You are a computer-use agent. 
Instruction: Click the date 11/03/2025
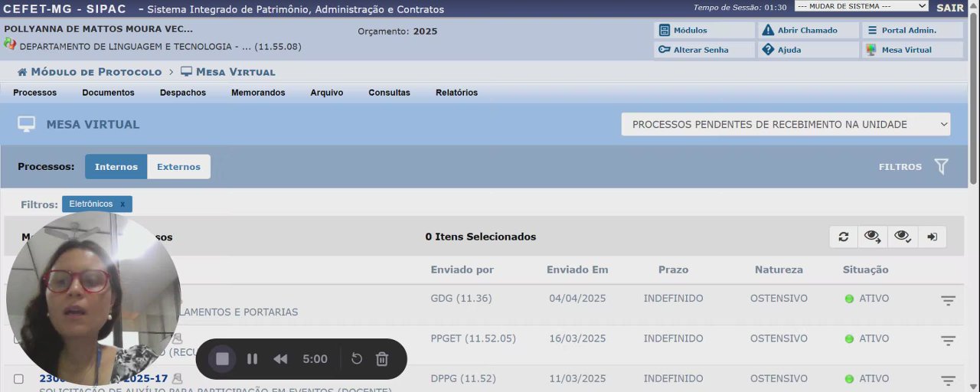point(577,378)
